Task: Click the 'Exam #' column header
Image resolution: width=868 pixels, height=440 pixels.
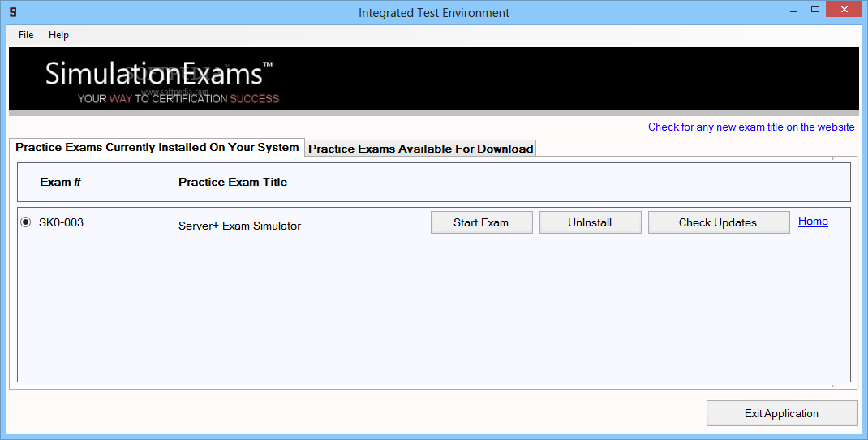Action: (x=60, y=182)
